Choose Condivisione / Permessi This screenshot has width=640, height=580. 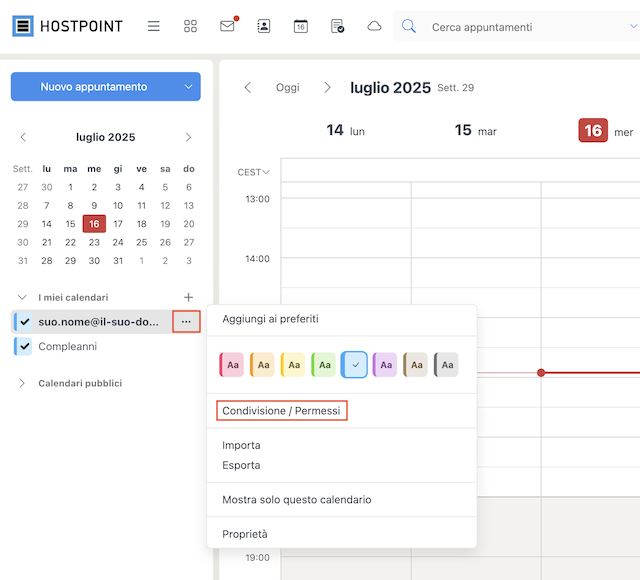coord(281,411)
